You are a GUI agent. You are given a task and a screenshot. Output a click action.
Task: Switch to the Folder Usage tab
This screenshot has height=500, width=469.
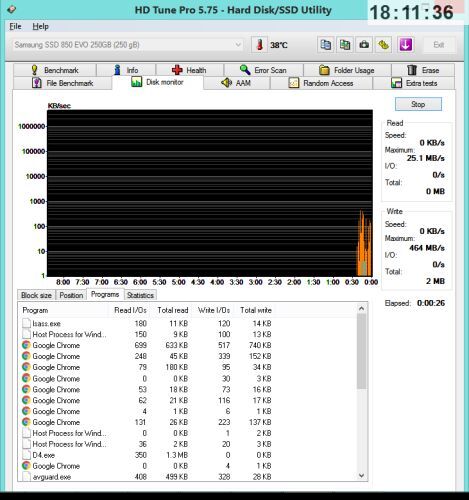(347, 70)
